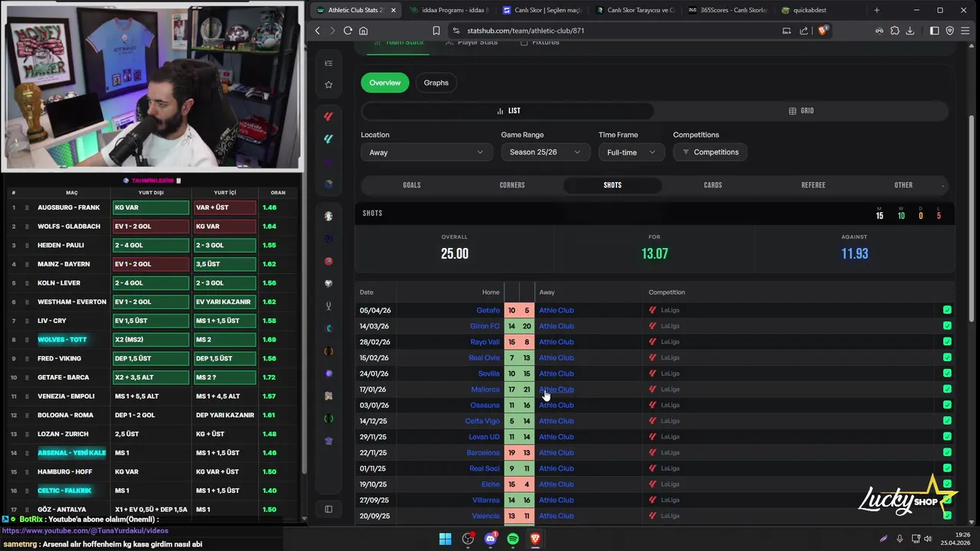The image size is (980, 551).
Task: Click the 13.07 FOR shots value
Action: tap(655, 254)
